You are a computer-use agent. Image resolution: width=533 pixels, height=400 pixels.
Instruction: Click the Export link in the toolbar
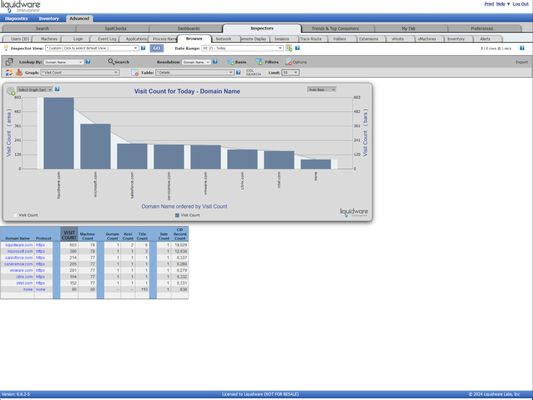pyautogui.click(x=522, y=62)
